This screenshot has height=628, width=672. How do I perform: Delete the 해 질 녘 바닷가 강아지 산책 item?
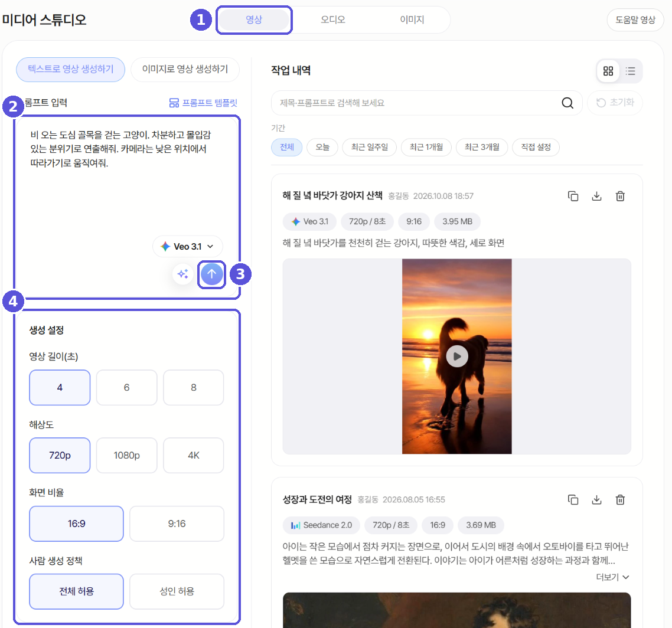click(620, 196)
